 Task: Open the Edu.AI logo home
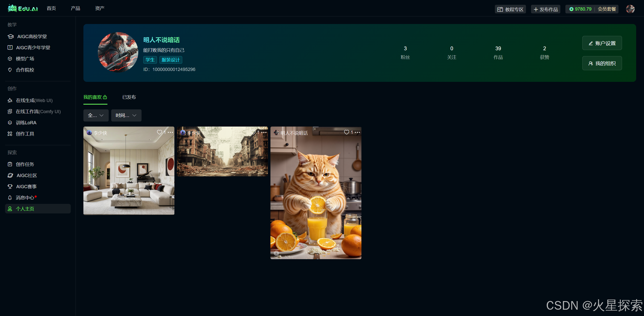tap(23, 9)
